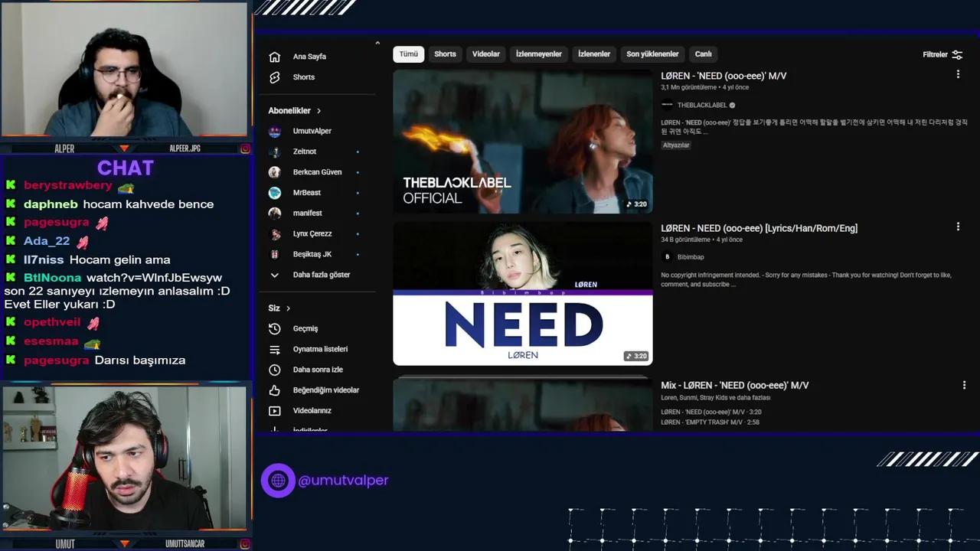Screen dimensions: 980x551
Task: Open options menu for LØREN NEED M/V
Action: point(958,74)
